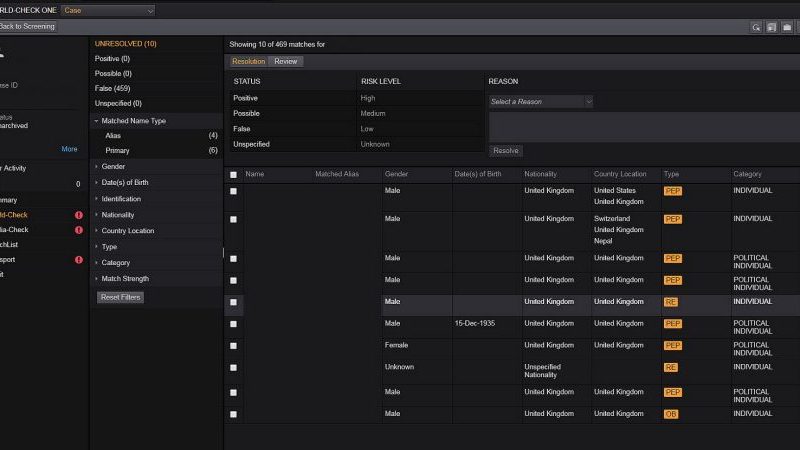
Task: Click the document icon beside the folder icon
Action: pos(772,27)
